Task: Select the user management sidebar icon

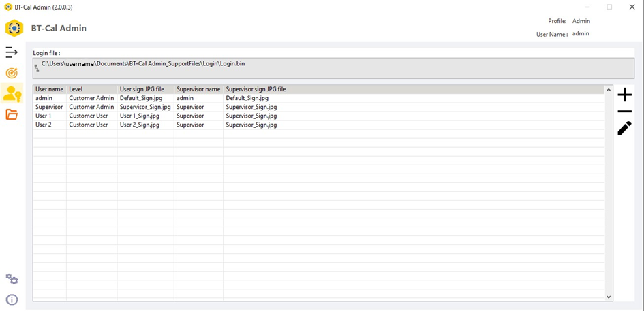Action: coord(12,94)
